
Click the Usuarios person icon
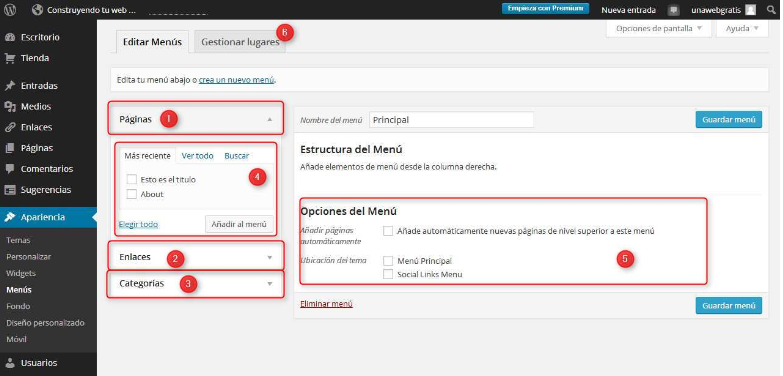coord(9,363)
